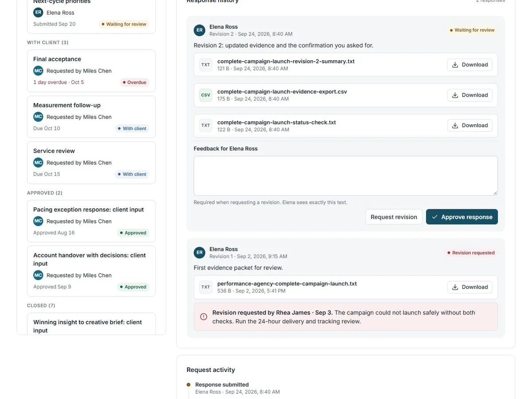
Task: Click 'Revision 2 · Sep 24, 2026, 8:40 AM' text
Action: [x=251, y=34]
